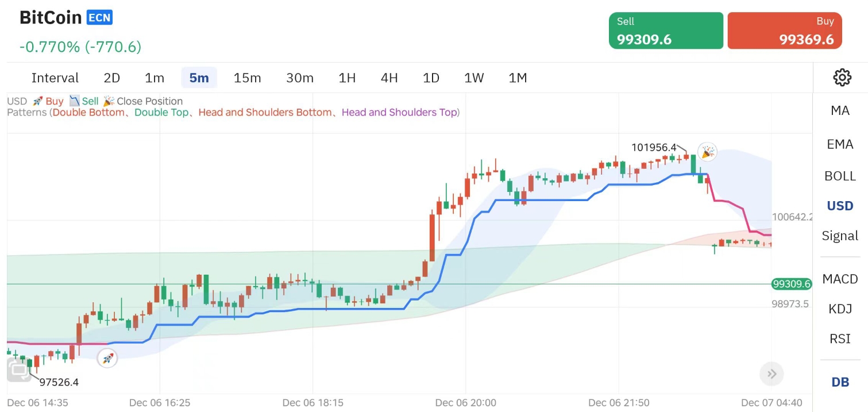Toggle the BOLL bands indicator
This screenshot has height=412, width=868.
tap(839, 176)
